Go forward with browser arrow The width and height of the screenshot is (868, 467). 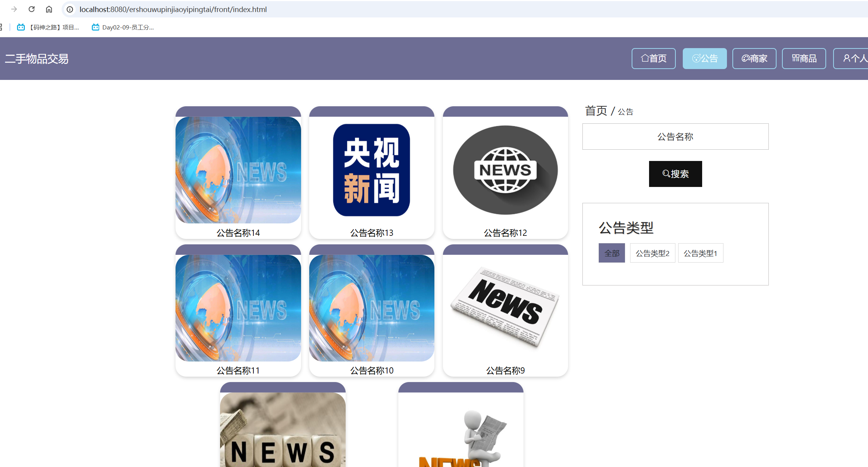tap(14, 9)
